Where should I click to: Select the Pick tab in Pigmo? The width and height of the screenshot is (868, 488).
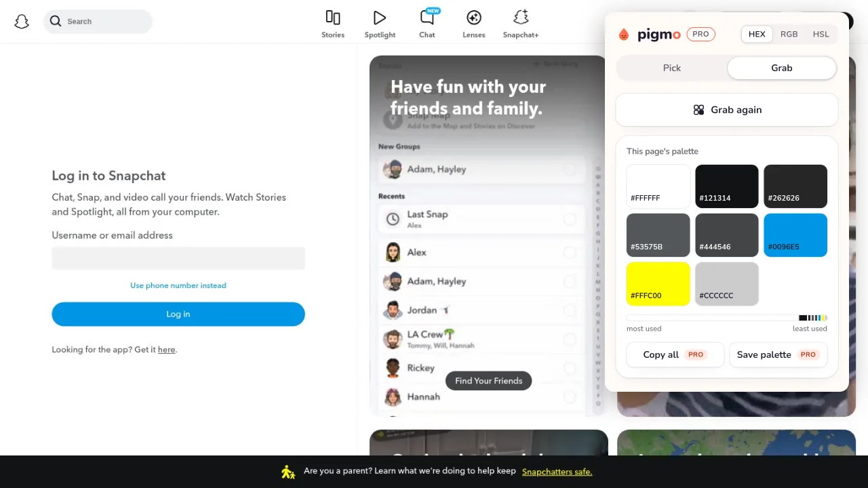click(672, 68)
